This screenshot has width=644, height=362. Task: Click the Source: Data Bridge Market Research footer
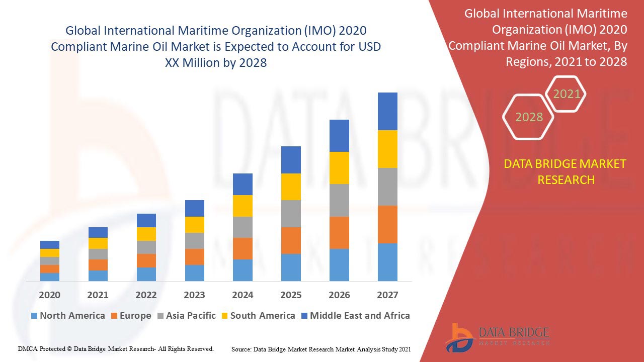[321, 348]
